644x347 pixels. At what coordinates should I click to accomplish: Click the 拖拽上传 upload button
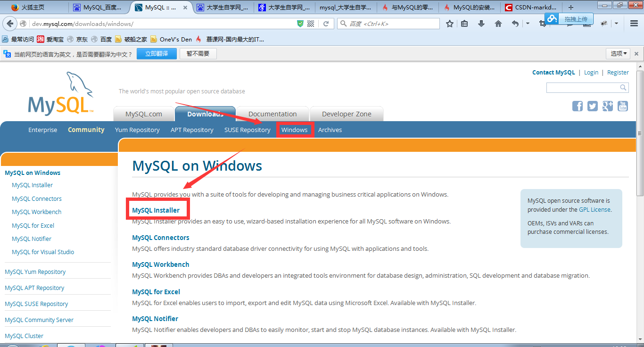coord(569,19)
